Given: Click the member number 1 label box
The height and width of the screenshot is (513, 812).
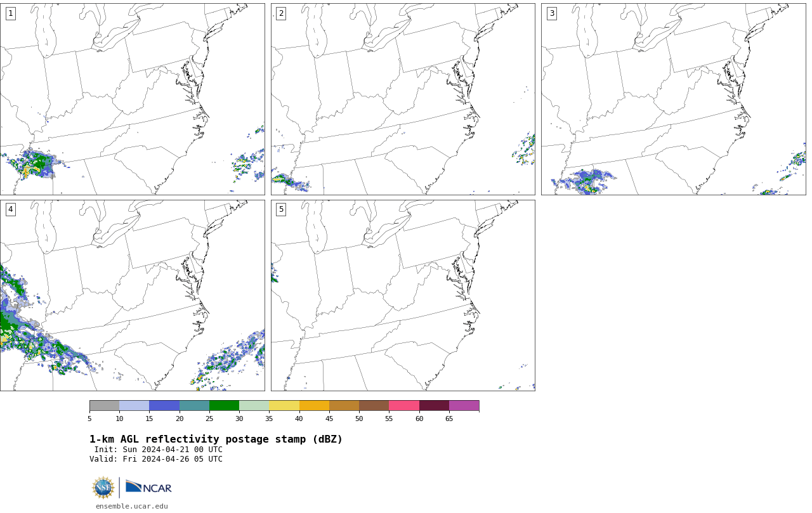Looking at the screenshot, I should 10,13.
